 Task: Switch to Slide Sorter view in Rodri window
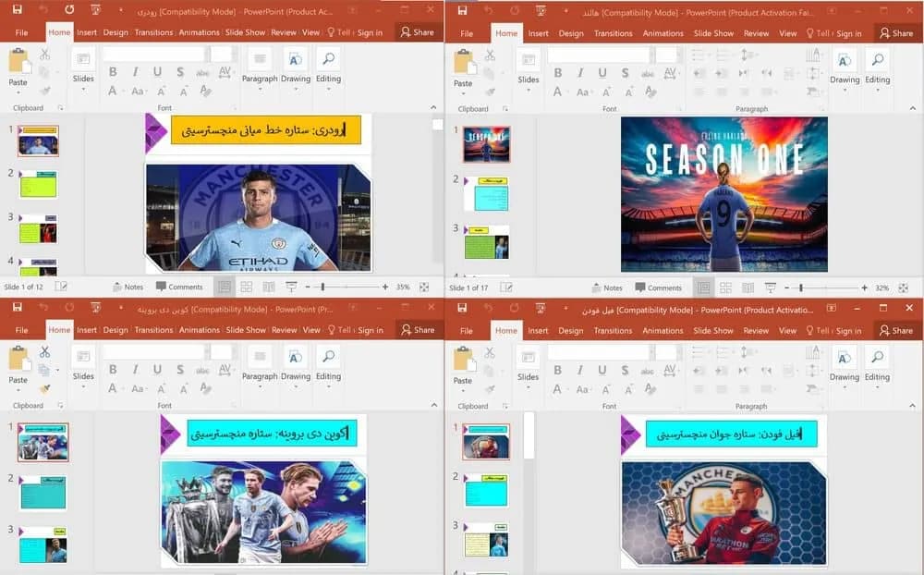(247, 287)
